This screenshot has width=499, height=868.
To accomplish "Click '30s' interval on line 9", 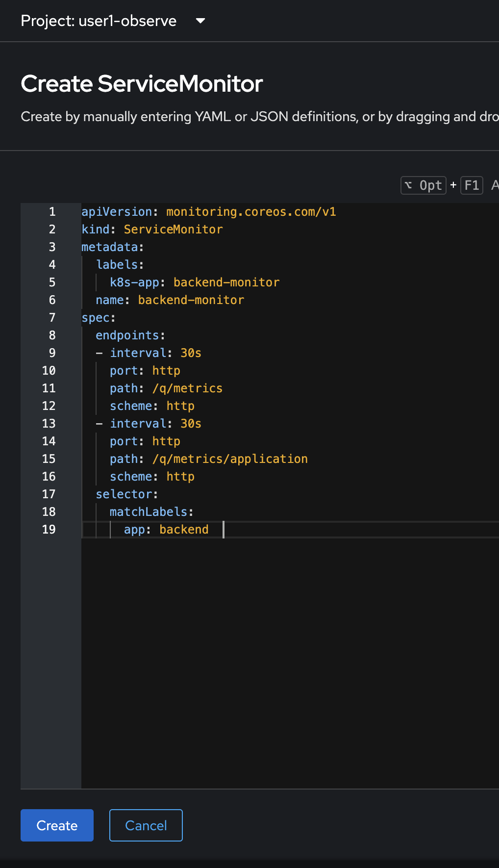I will (191, 353).
